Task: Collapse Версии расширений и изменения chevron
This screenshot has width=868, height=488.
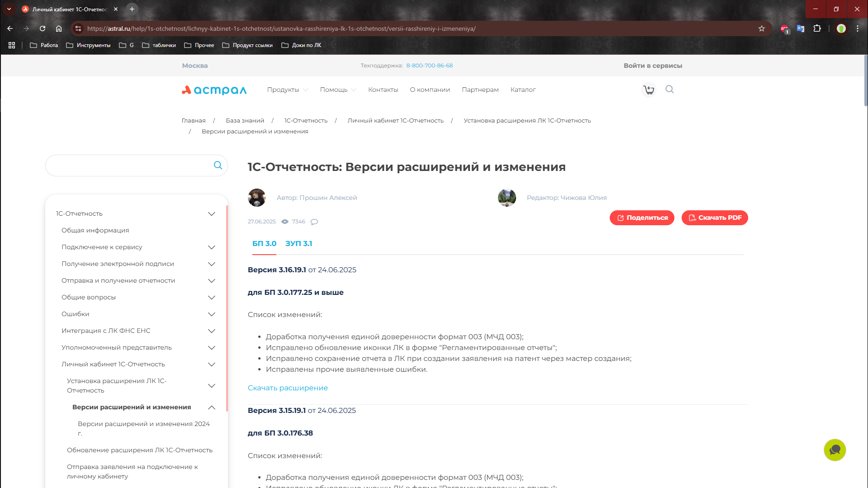Action: pos(211,407)
